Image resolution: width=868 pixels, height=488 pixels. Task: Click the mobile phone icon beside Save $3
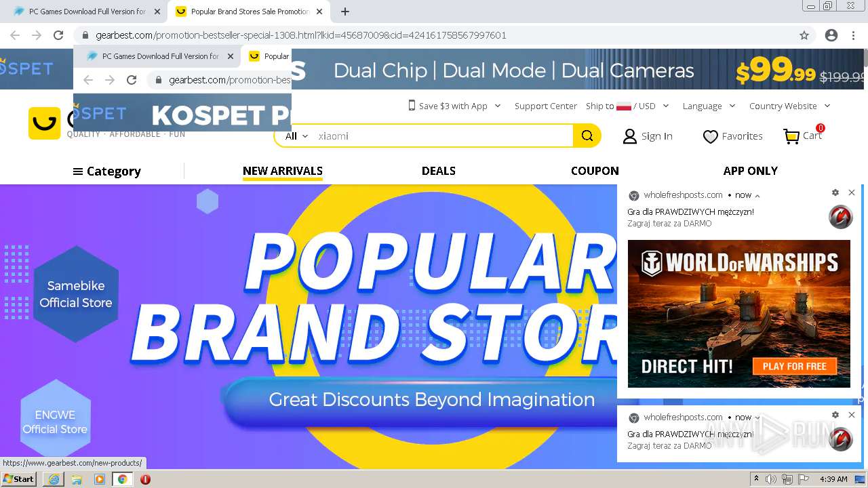click(x=412, y=105)
